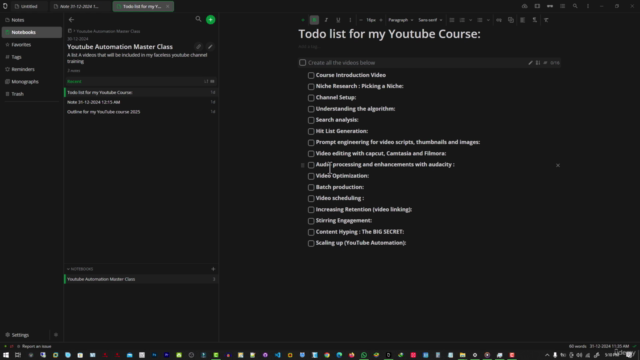This screenshot has width=640, height=360.
Task: Expand the second list style dropdown arrow
Action: tap(488, 20)
